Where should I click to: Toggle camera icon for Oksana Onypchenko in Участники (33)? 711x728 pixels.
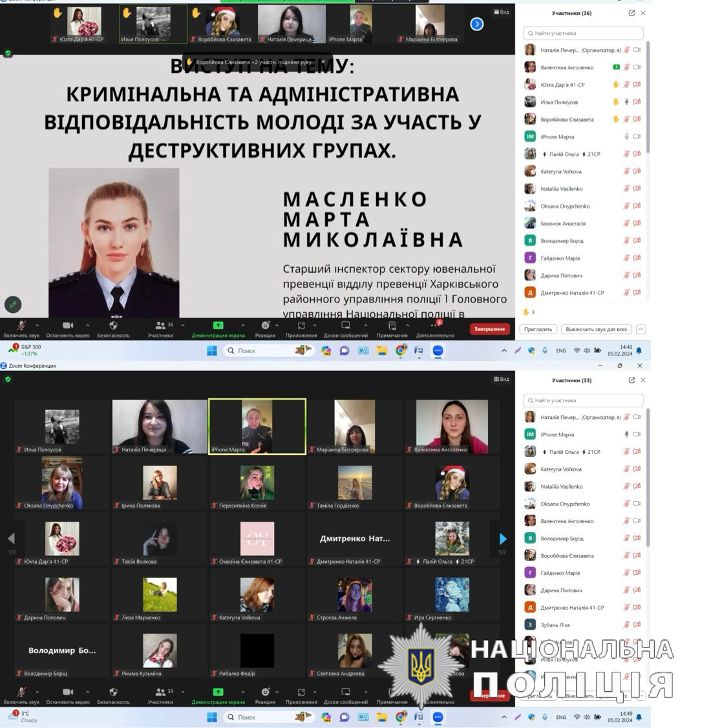click(x=637, y=503)
